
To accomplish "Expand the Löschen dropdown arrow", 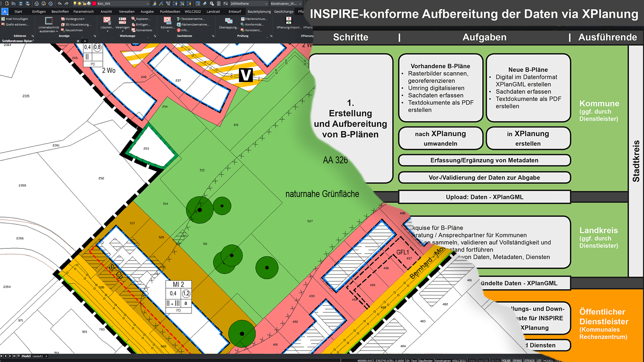I will tap(107, 31).
